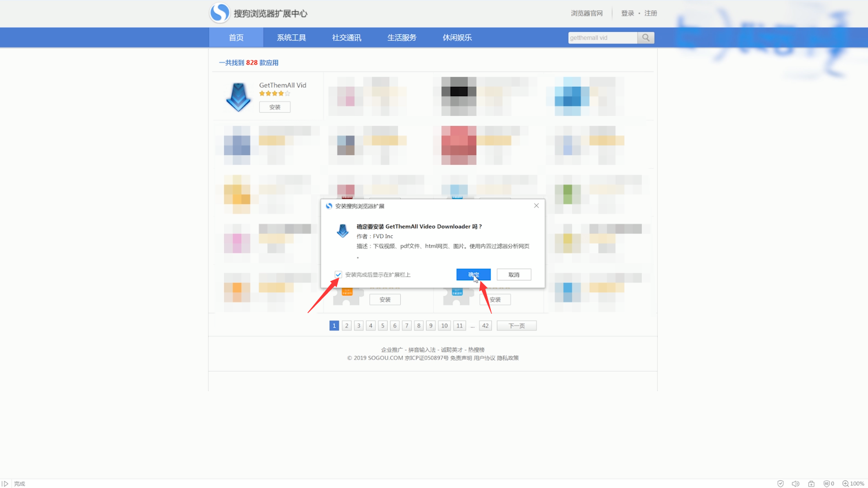Viewport: 868px width, 488px height.
Task: Open the 浏览器官网 link
Action: pyautogui.click(x=586, y=13)
